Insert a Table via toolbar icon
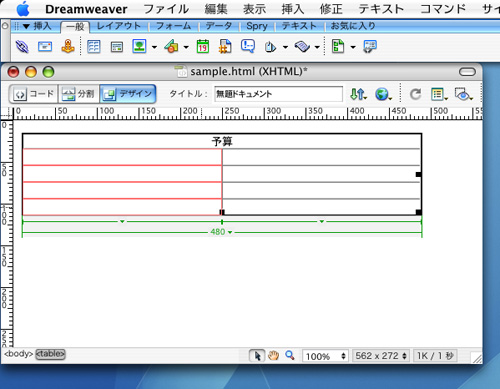This screenshot has width=500, height=389. [94, 47]
